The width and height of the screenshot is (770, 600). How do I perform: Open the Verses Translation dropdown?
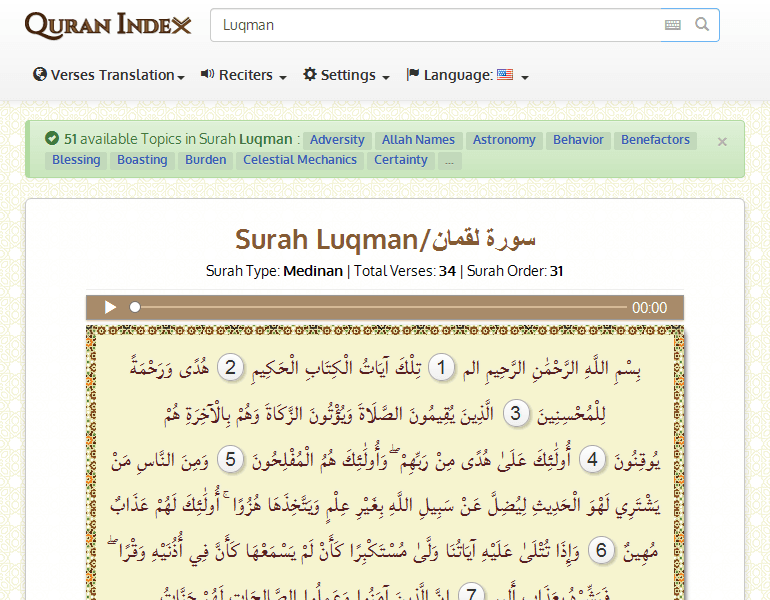[x=109, y=75]
